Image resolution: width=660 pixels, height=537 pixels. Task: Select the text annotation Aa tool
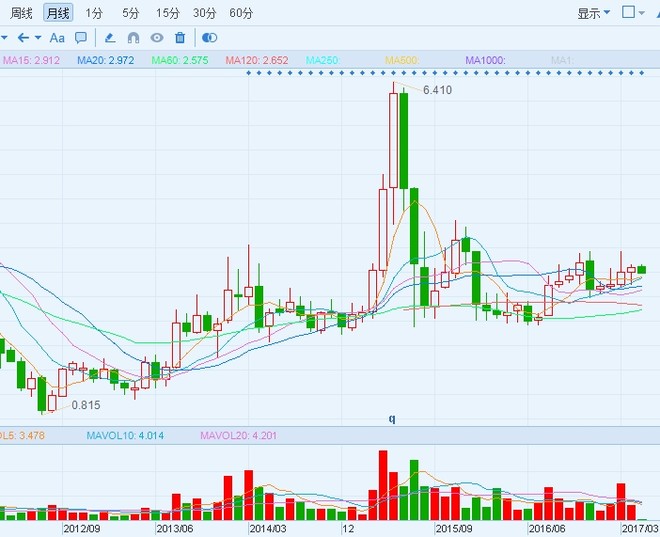tap(57, 38)
